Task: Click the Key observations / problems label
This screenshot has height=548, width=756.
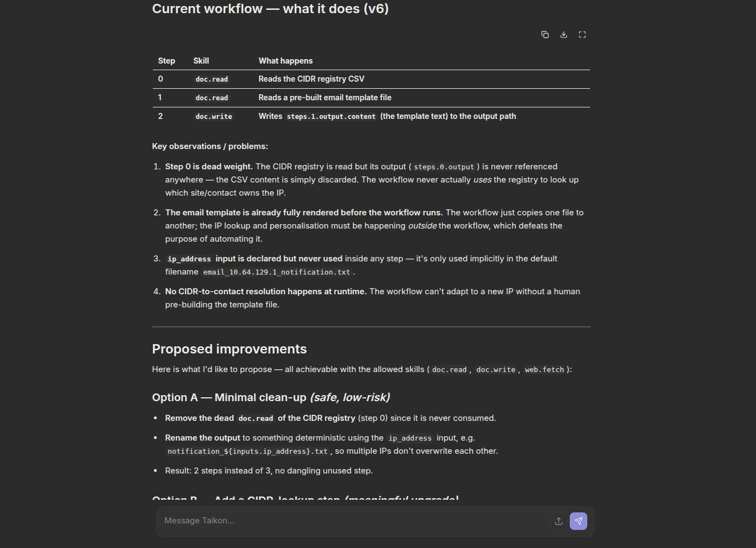Action: [x=210, y=146]
